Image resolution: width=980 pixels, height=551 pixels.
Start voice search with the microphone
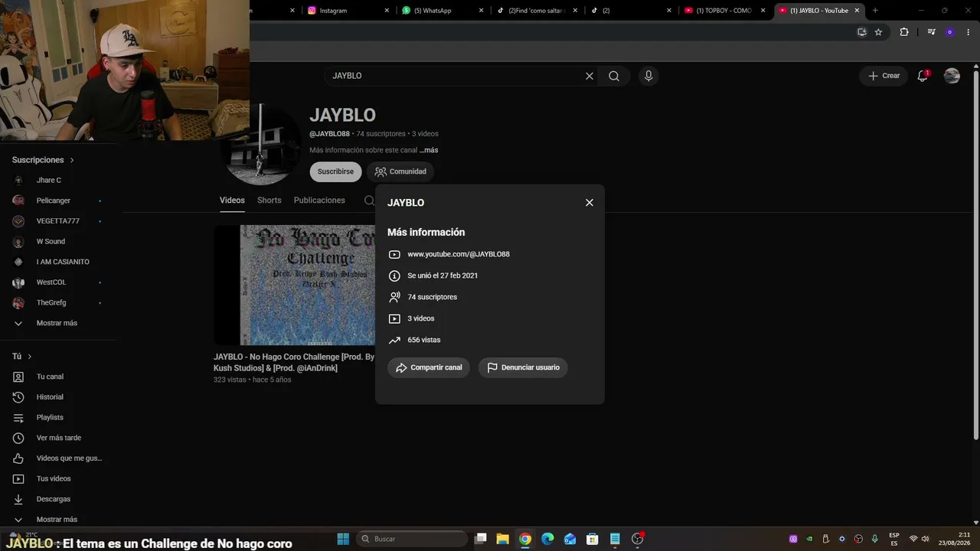point(648,76)
